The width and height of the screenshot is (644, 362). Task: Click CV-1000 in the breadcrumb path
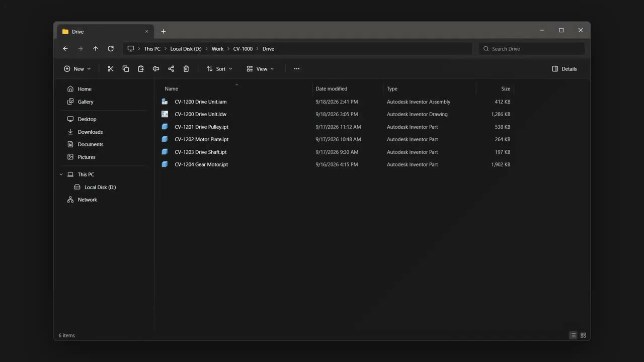pyautogui.click(x=243, y=49)
